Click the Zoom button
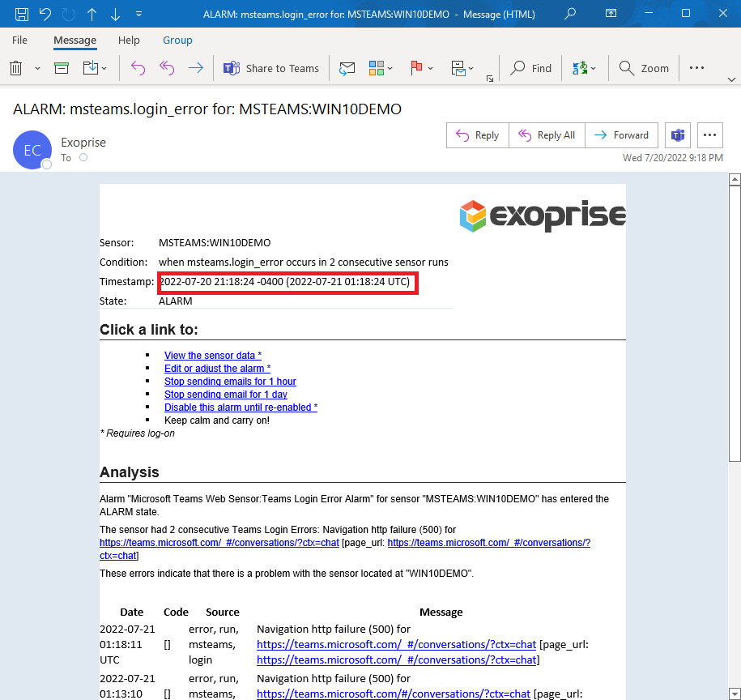This screenshot has height=700, width=741. click(x=644, y=69)
